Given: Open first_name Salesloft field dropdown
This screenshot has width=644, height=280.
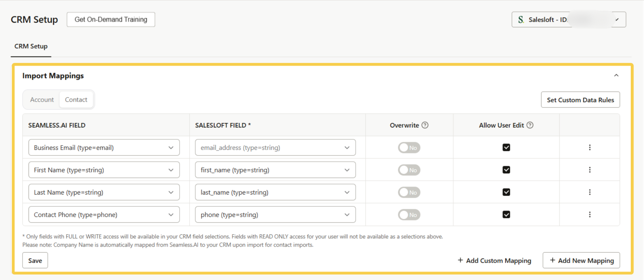Looking at the screenshot, I should tap(275, 170).
